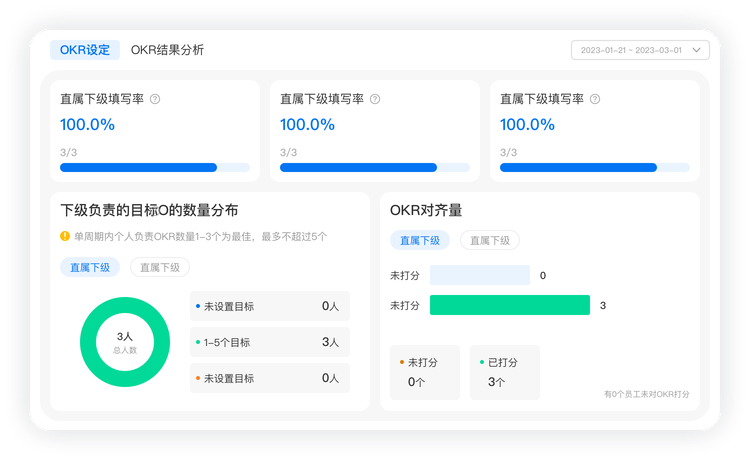
Task: Open the OKR设定 tab
Action: tap(85, 50)
